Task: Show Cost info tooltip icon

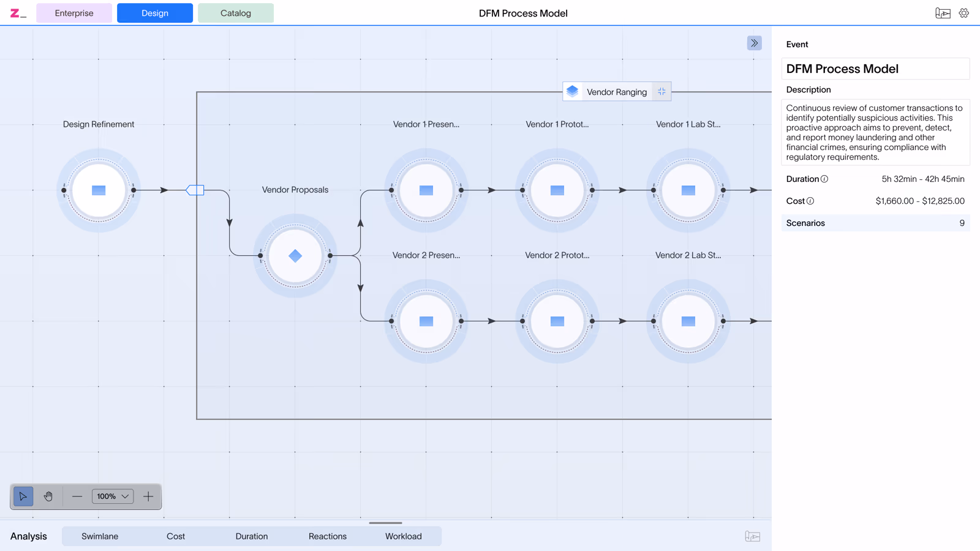Action: (x=810, y=201)
